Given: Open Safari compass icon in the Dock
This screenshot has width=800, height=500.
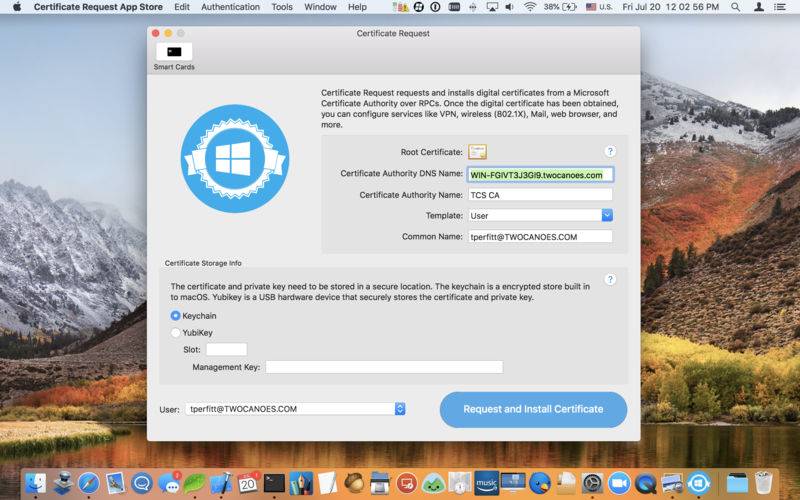Looking at the screenshot, I should click(x=89, y=483).
